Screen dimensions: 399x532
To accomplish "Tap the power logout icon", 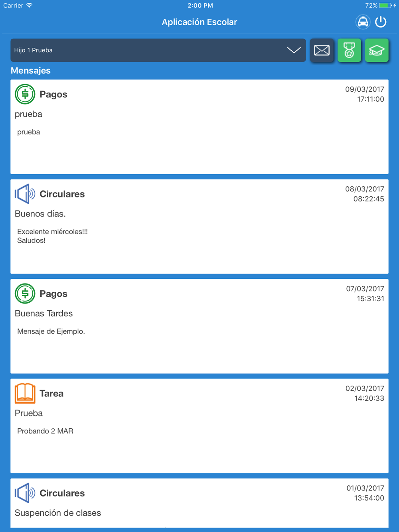I will click(381, 22).
